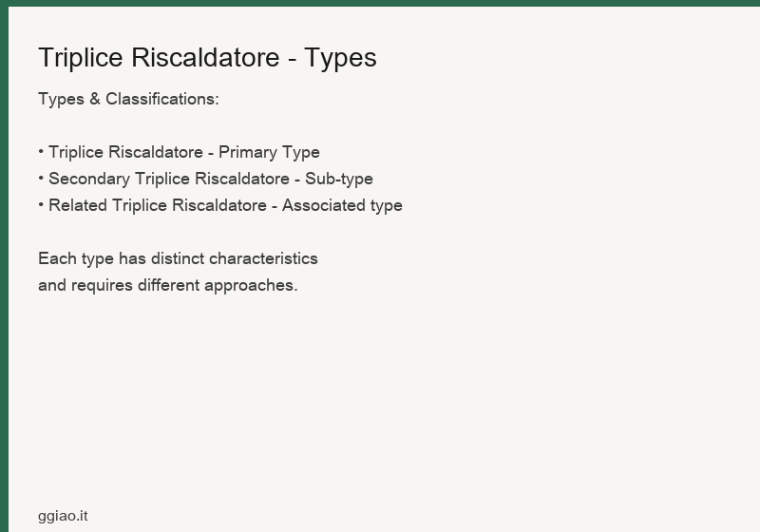This screenshot has width=760, height=532.
Task: Click the 'Primary Type' bullet line
Action: (x=179, y=152)
